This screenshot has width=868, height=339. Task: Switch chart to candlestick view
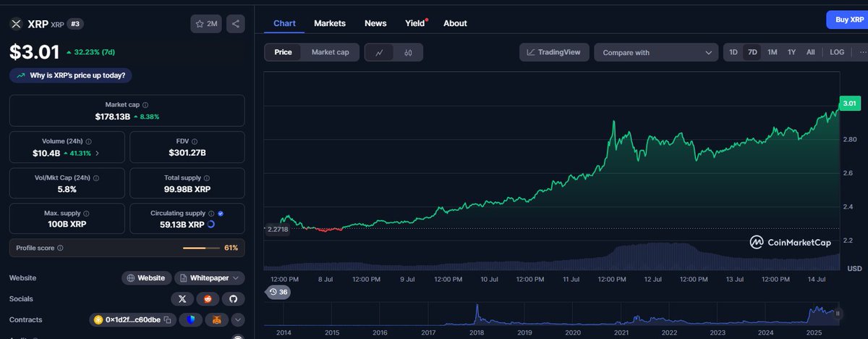coord(408,52)
